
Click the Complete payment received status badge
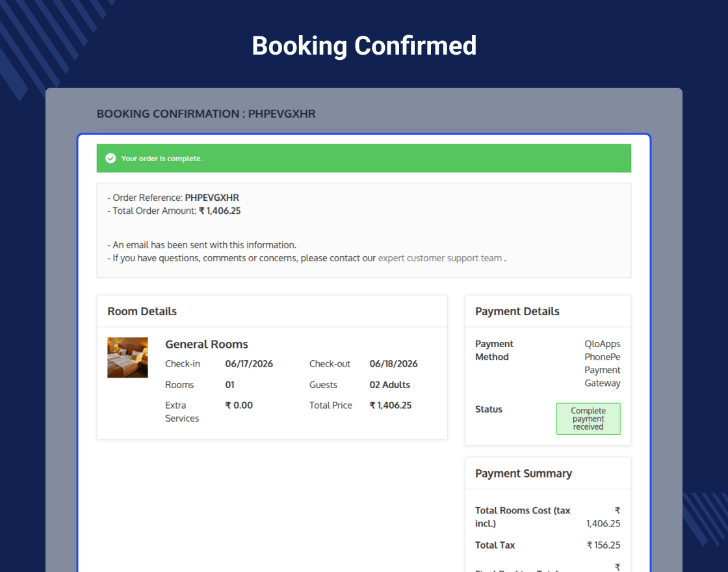tap(588, 419)
